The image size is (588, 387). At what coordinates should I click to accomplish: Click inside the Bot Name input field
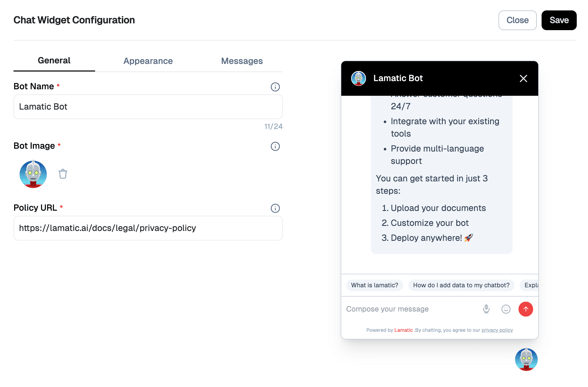point(148,107)
